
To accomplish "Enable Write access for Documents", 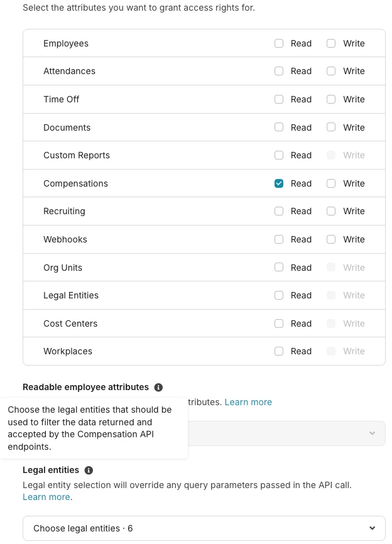I will 331,127.
